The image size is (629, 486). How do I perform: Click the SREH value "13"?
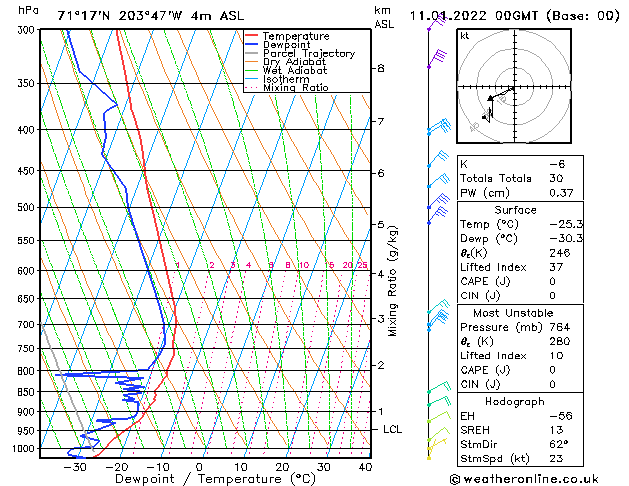556,430
